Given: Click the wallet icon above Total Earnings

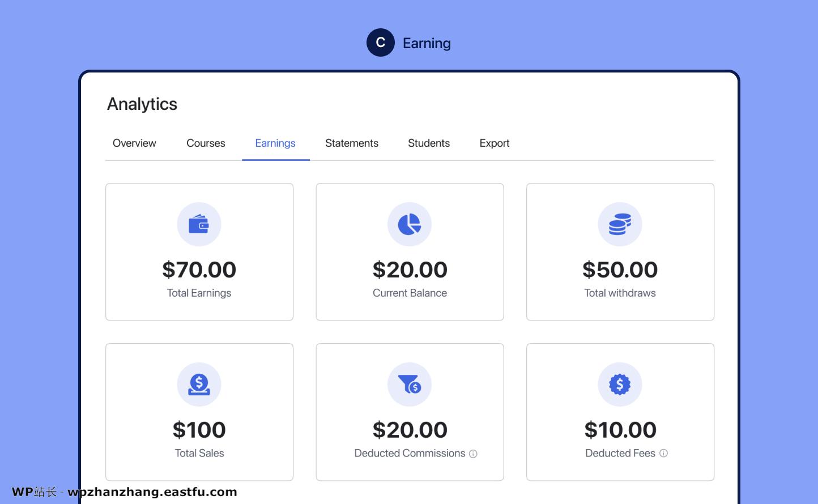Looking at the screenshot, I should point(199,224).
